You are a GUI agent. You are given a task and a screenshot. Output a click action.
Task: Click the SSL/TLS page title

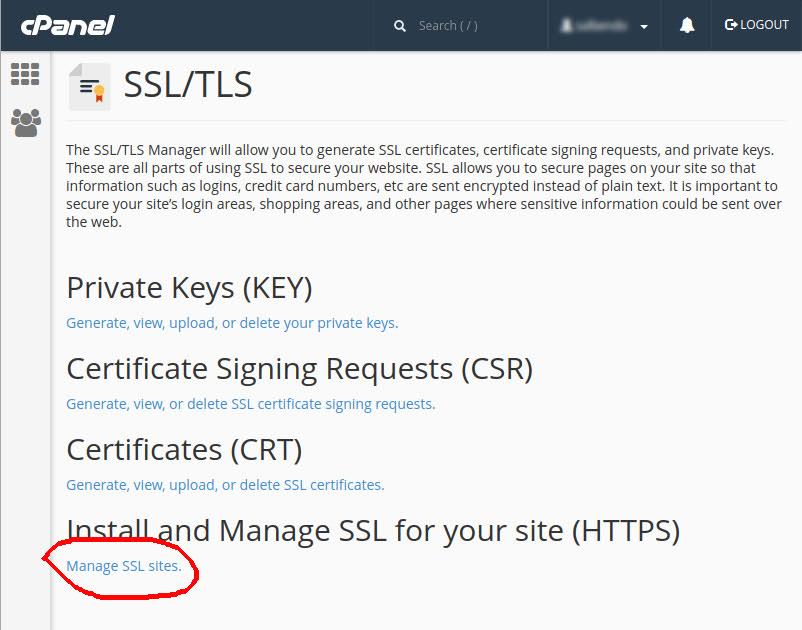tap(188, 84)
